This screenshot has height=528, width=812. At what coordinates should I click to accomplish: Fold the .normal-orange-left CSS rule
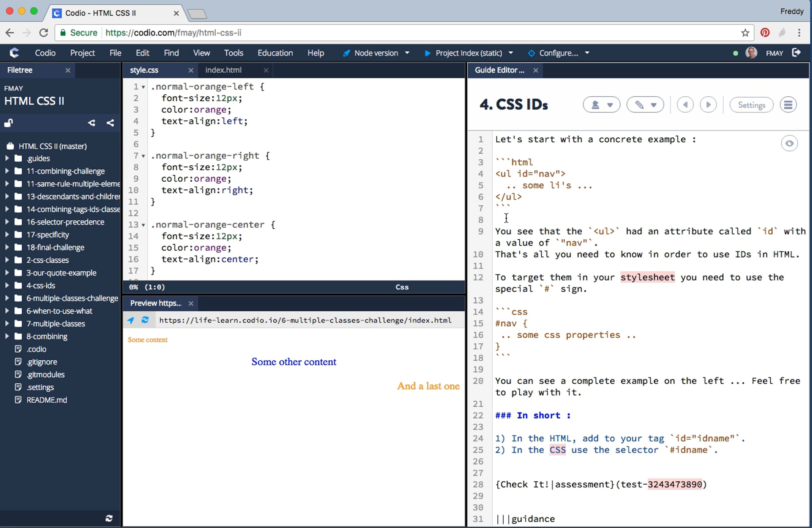coord(143,87)
